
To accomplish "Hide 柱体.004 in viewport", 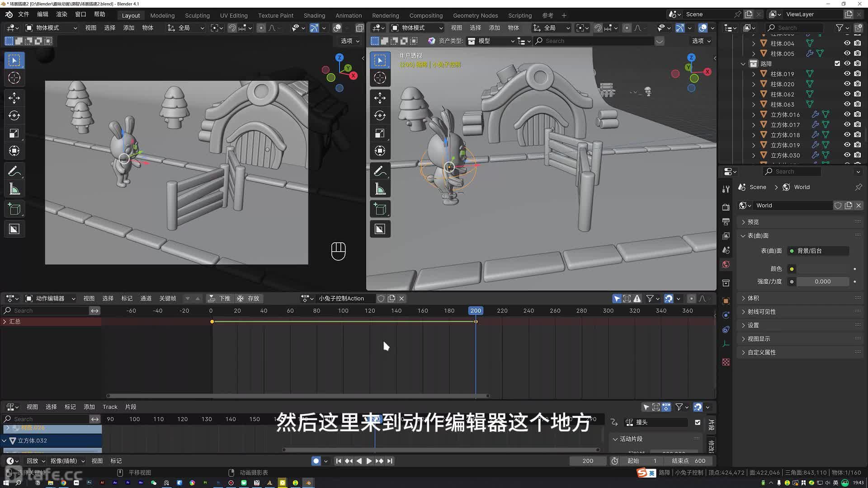I will point(847,43).
